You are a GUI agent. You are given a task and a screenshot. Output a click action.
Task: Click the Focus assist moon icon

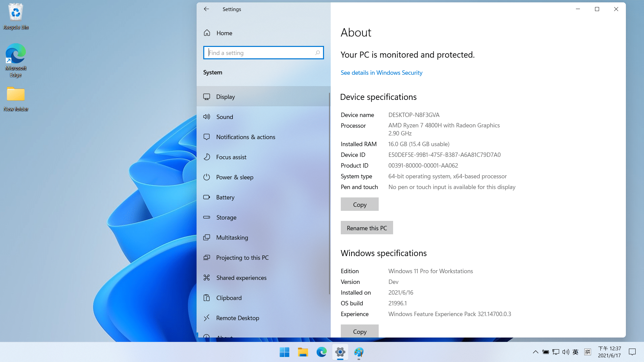[207, 157]
